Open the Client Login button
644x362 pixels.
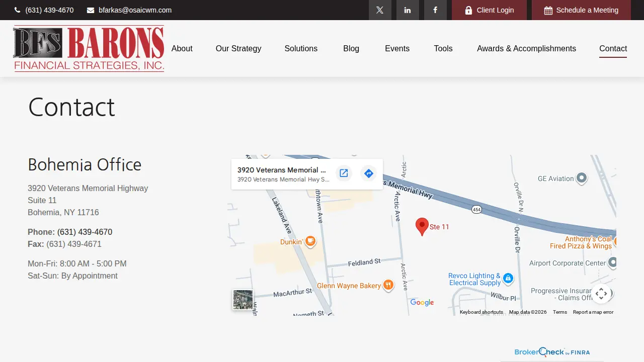click(489, 10)
